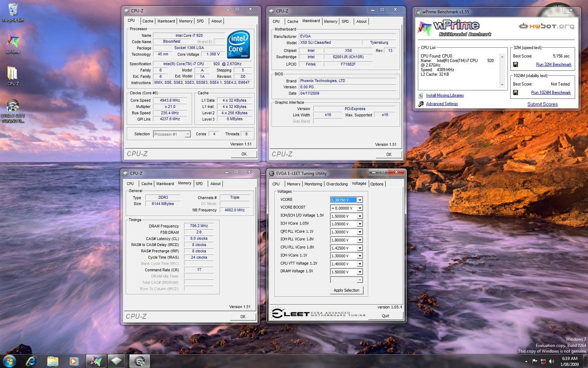Open the Options tab in E-LEET
Viewport: 588px width, 368px height.
pos(377,184)
